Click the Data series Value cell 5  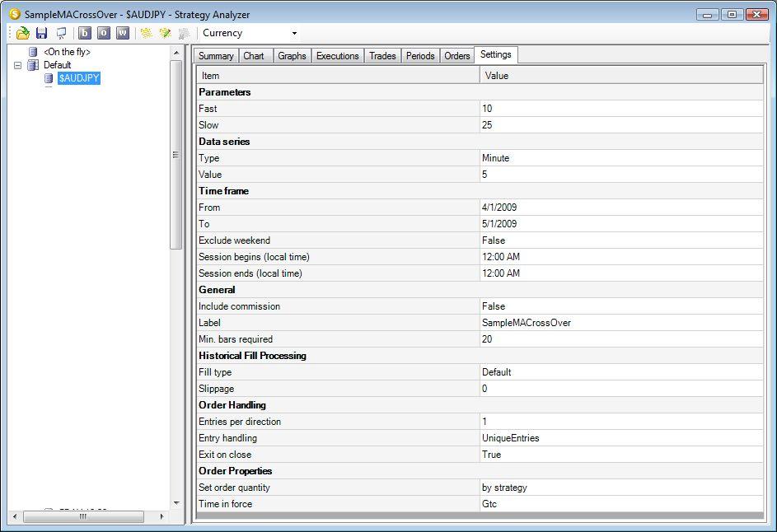point(621,175)
